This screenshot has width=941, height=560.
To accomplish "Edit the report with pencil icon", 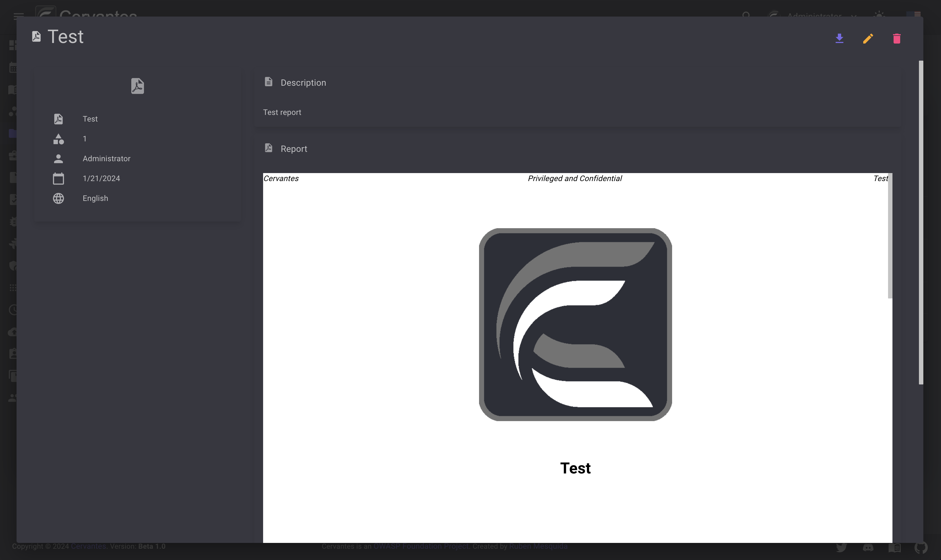I will [868, 38].
